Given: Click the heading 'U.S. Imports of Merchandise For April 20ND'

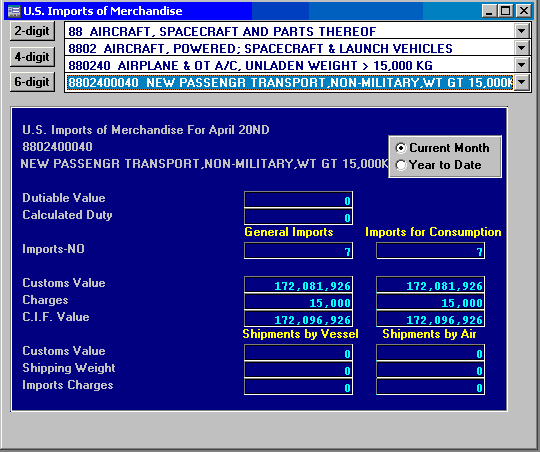Looking at the screenshot, I should (x=146, y=130).
